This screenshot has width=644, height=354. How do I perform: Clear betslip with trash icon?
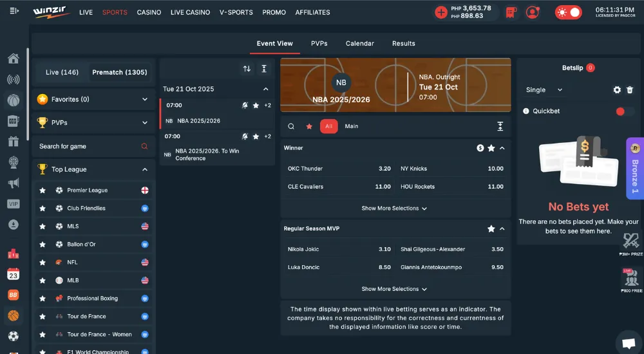click(x=630, y=90)
